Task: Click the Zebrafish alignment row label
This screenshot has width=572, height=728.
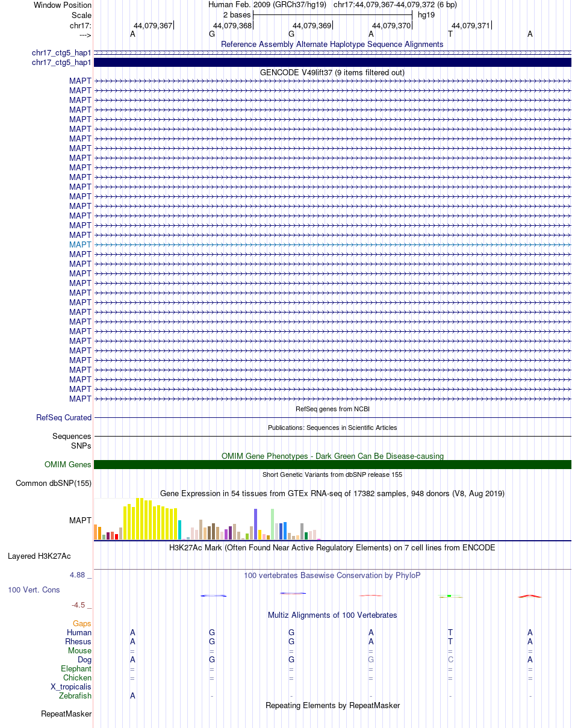Action: [75, 695]
